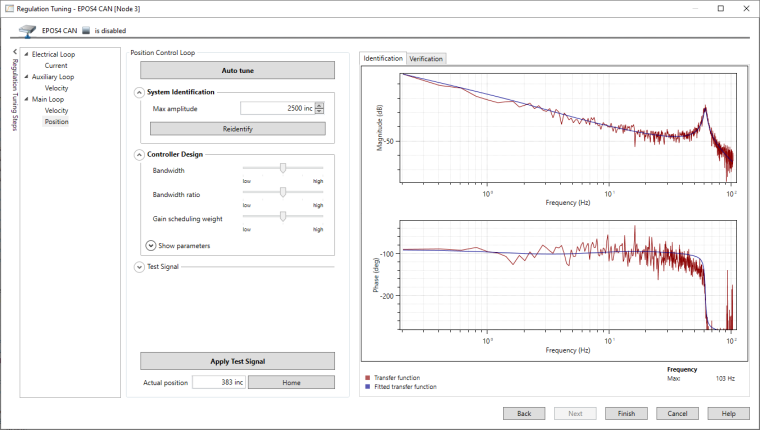
Task: Collapse the Regulation Tuning Steps side panel
Action: click(14, 51)
